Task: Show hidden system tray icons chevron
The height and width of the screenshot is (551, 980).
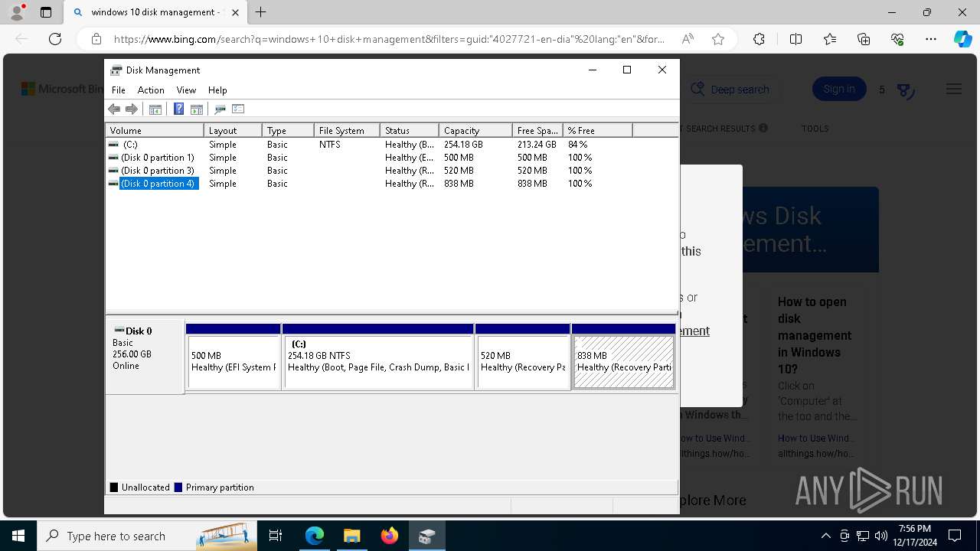Action: [x=825, y=536]
